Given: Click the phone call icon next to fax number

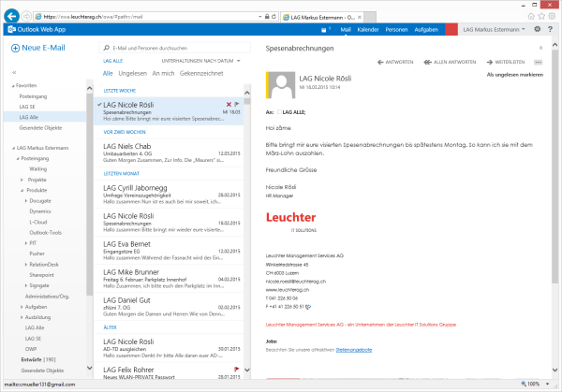Looking at the screenshot, I should click(x=308, y=307).
